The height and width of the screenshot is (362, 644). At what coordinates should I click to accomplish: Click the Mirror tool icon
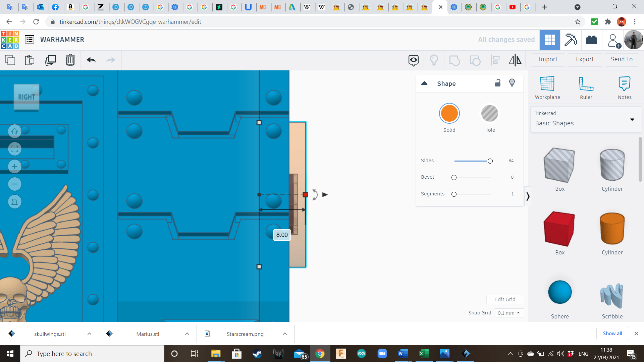(x=515, y=60)
